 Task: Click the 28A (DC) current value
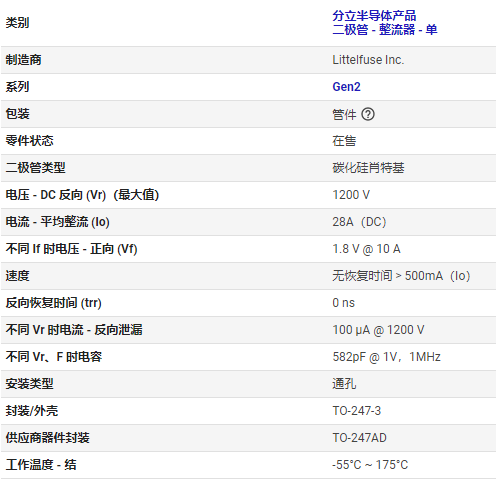(359, 222)
